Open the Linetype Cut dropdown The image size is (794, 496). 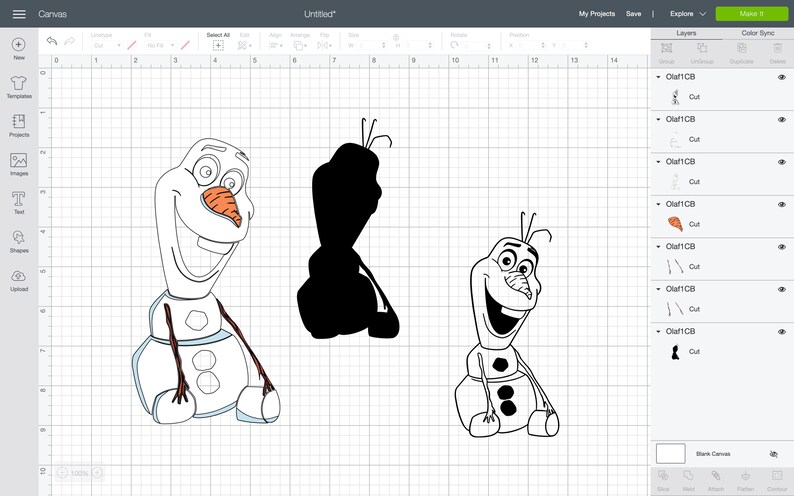(x=107, y=46)
